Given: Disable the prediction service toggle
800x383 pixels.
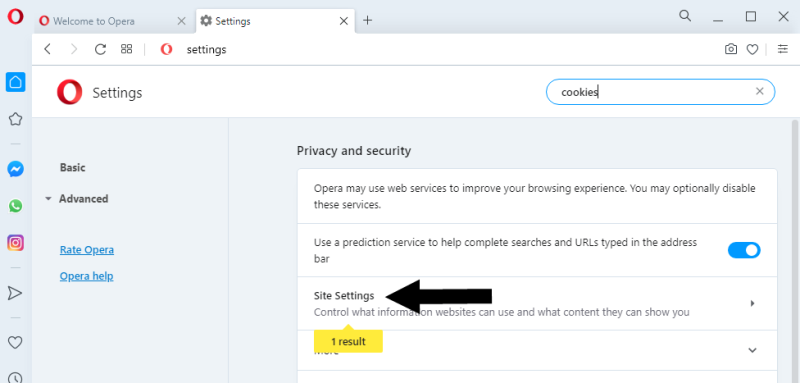Looking at the screenshot, I should [744, 250].
